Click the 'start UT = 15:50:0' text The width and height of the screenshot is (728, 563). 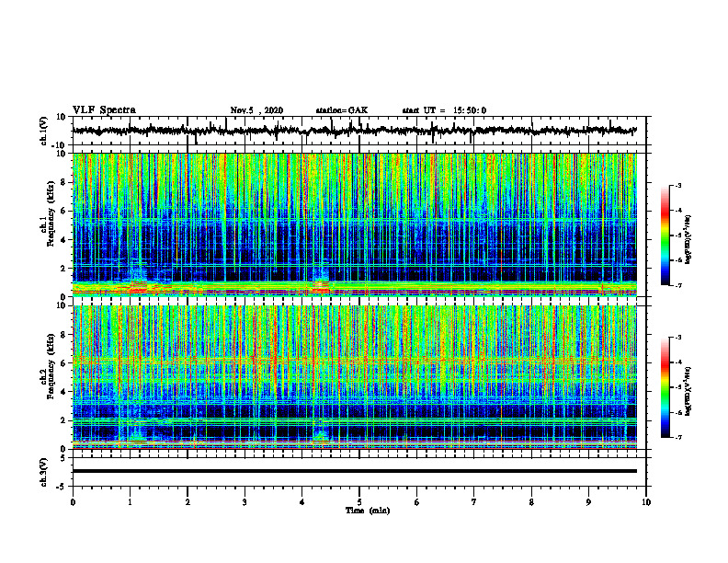pos(444,110)
